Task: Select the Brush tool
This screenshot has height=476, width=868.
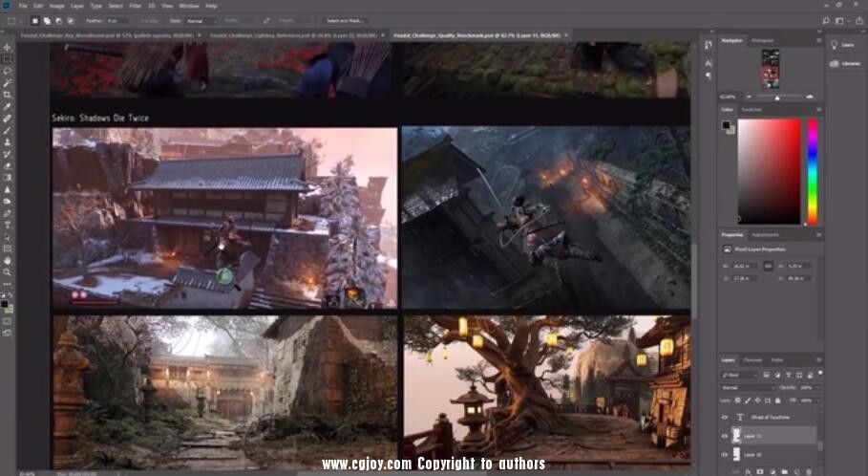Action: pos(8,130)
